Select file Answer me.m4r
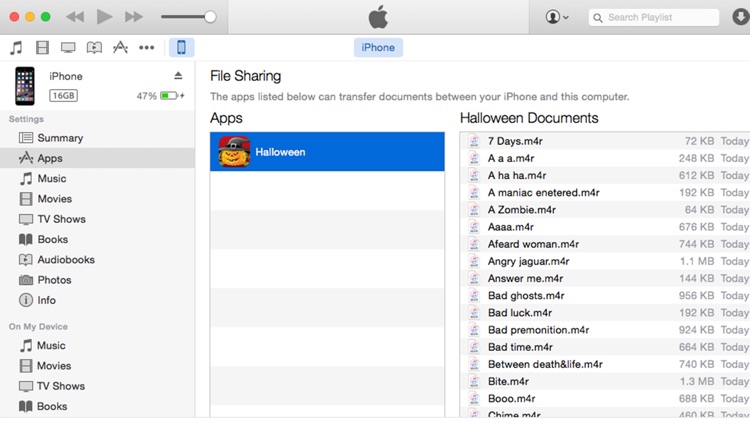Screen dimensions: 750x422 (x=605, y=278)
